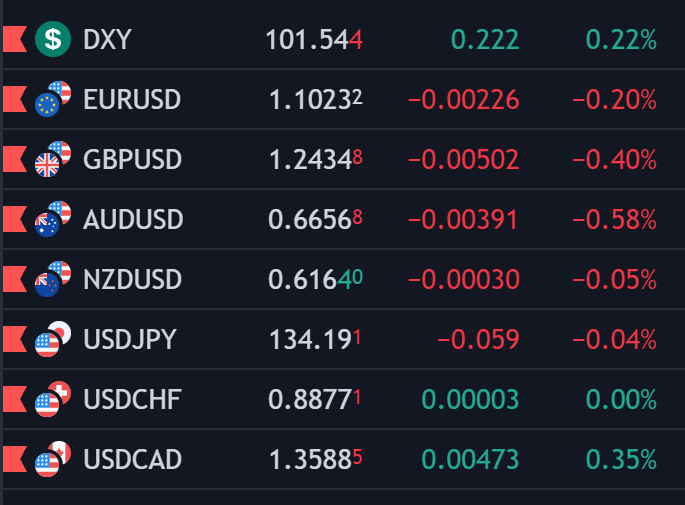Click the USDCAD flag pair icon
This screenshot has width=685, height=505.
pyautogui.click(x=52, y=459)
